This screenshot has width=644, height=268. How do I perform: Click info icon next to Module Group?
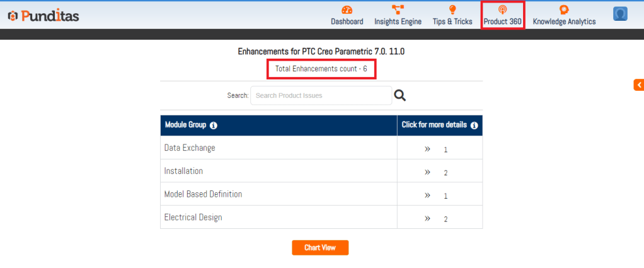click(x=214, y=125)
